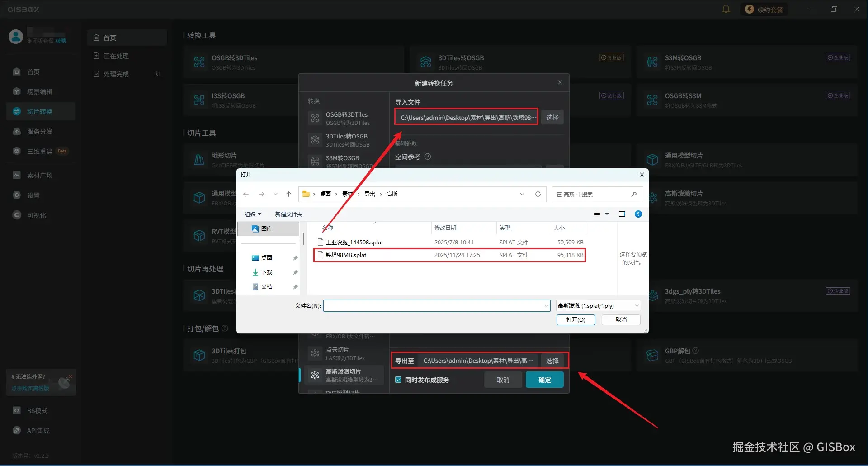
Task: Click the 选择 button beside the import file path
Action: coord(552,118)
